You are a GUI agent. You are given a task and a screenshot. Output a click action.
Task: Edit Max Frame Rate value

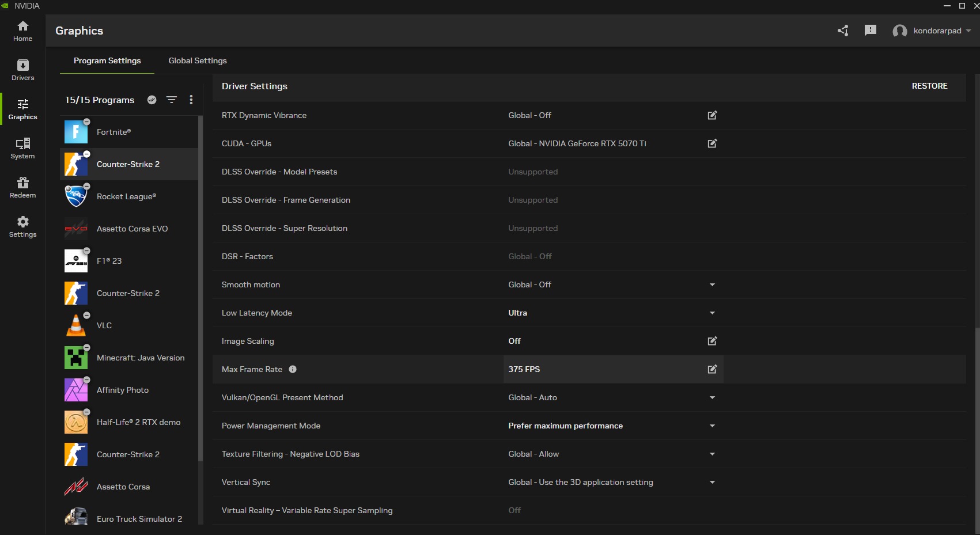(712, 369)
